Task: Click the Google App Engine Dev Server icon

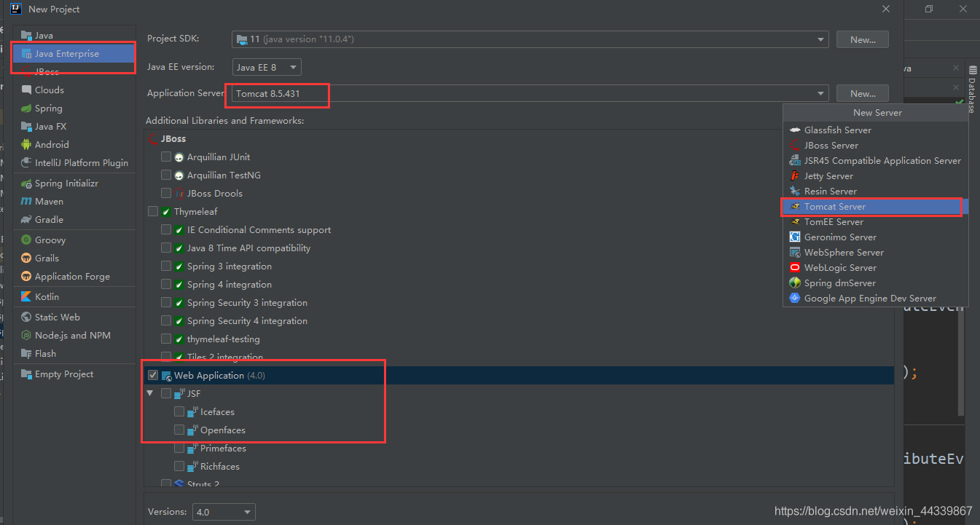Action: pyautogui.click(x=795, y=298)
